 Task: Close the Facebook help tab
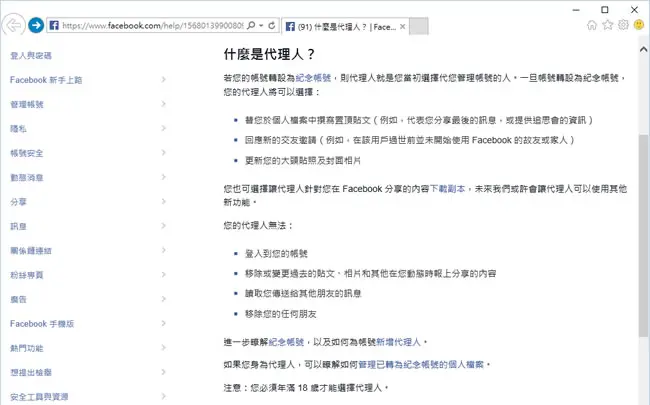(403, 27)
